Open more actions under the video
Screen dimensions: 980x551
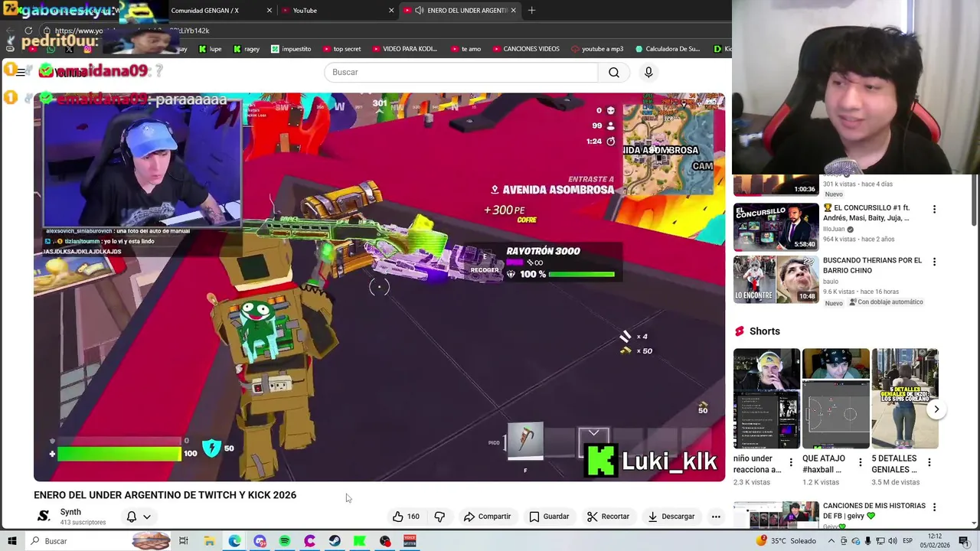tap(716, 517)
